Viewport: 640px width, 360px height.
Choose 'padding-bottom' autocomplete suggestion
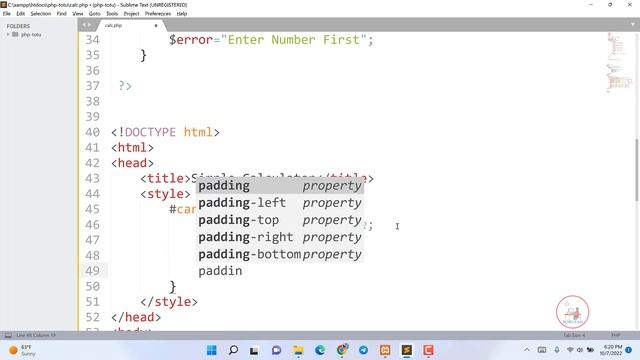[280, 254]
